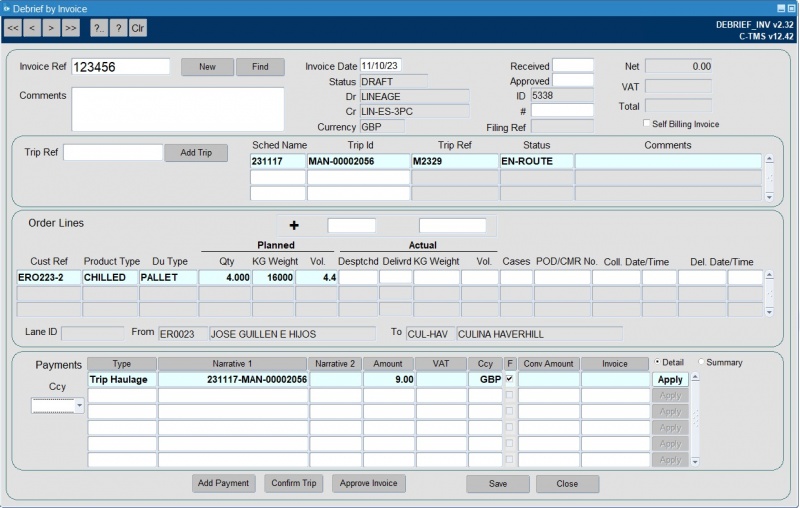Click the CHILLED product type cell
800x508 pixels.
[x=110, y=277]
